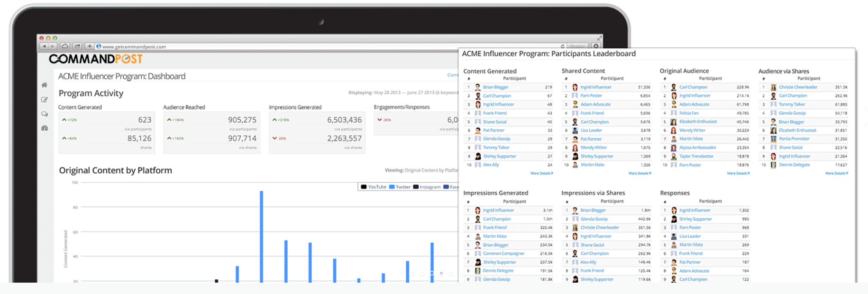Click Dennis Delegate's avatar in Impressions Generated

click(x=478, y=271)
